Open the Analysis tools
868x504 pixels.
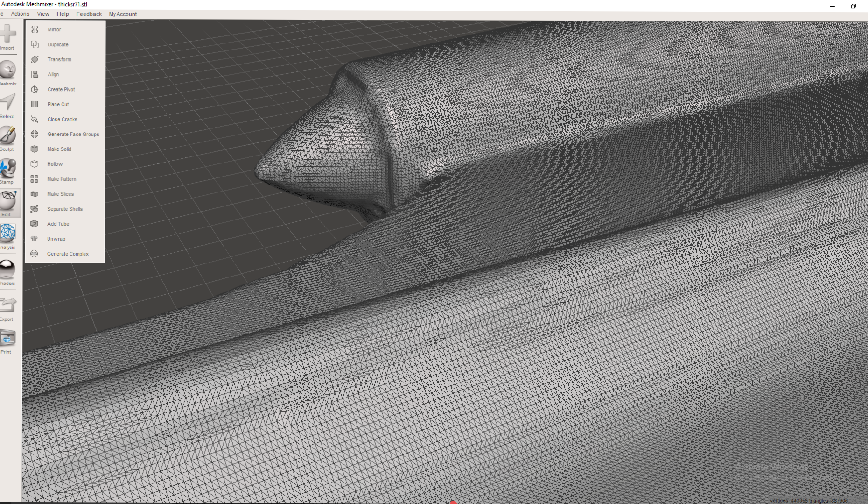click(x=8, y=236)
